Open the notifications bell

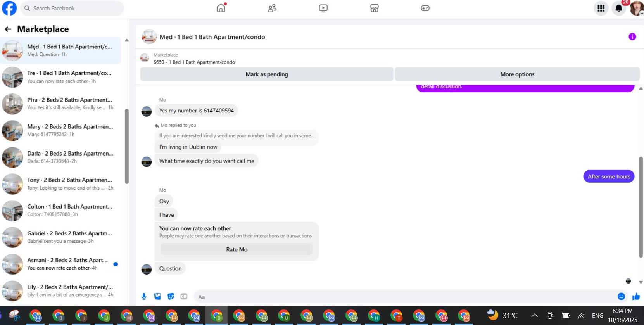pos(619,8)
